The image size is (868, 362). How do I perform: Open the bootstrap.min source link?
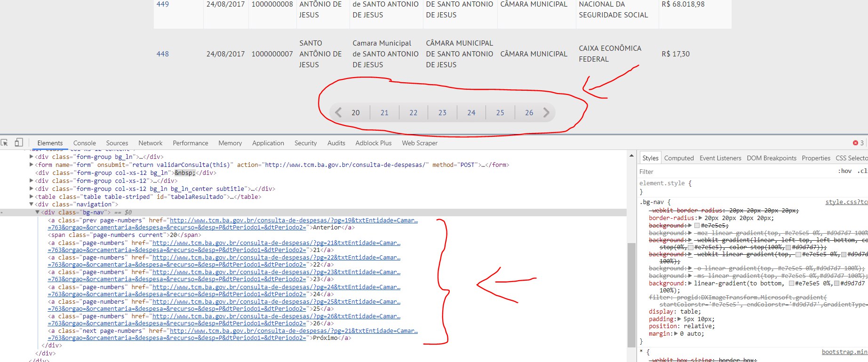coord(844,352)
